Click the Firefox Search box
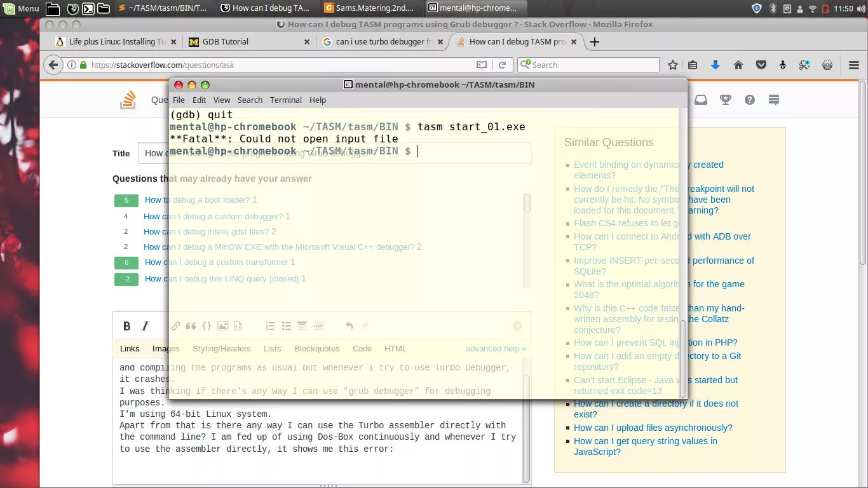 (x=588, y=65)
